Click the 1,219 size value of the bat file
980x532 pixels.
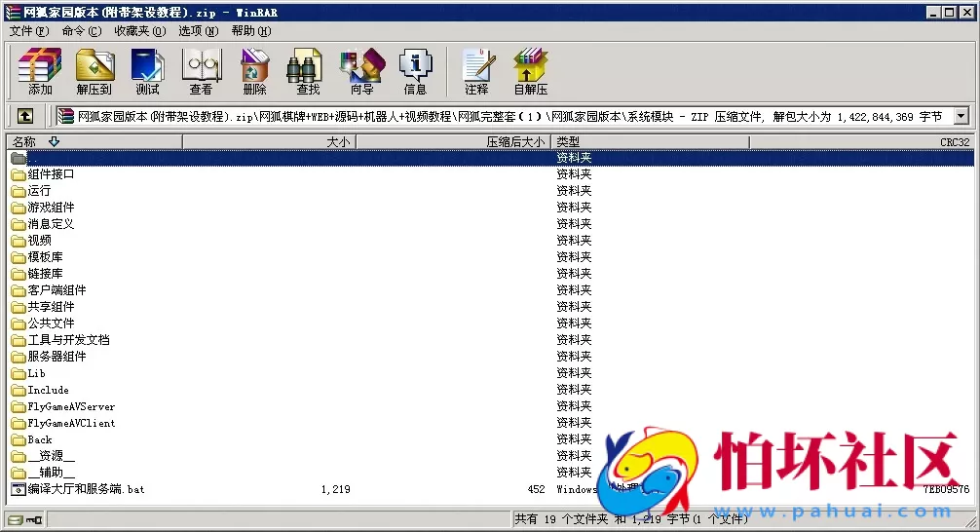336,489
